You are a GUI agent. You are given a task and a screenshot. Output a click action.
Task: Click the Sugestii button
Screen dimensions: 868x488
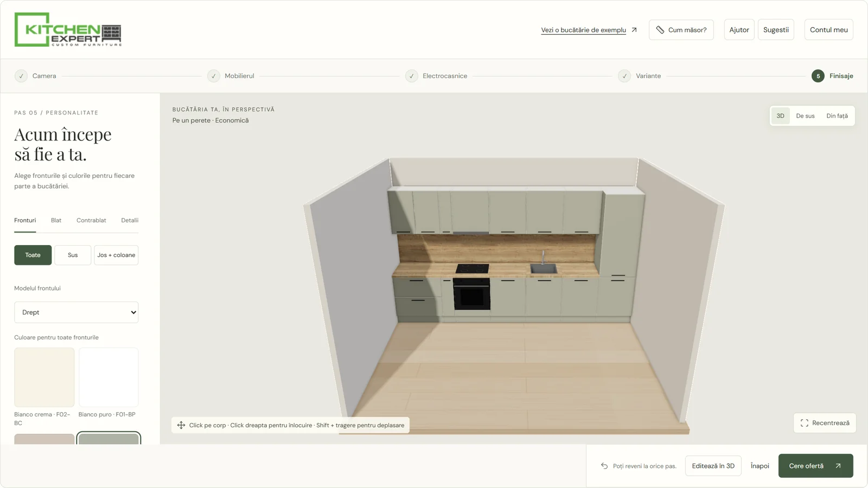[776, 30]
